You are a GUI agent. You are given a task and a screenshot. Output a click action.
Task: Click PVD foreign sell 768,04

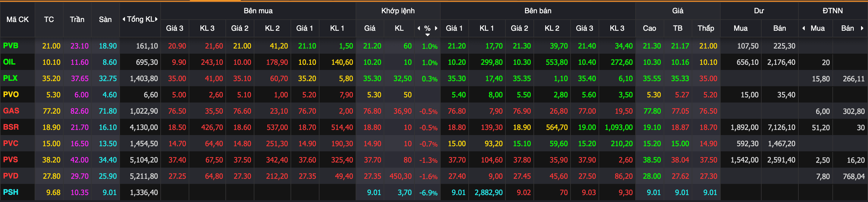click(854, 176)
